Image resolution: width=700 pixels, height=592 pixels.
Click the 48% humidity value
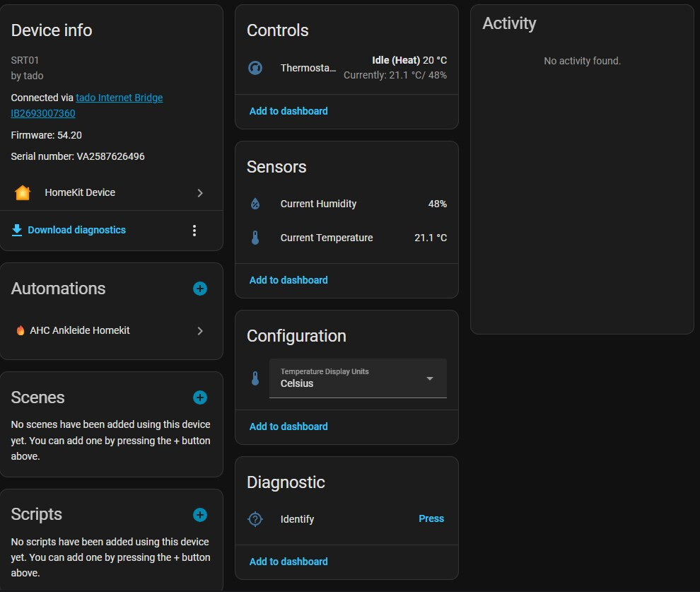coord(438,204)
